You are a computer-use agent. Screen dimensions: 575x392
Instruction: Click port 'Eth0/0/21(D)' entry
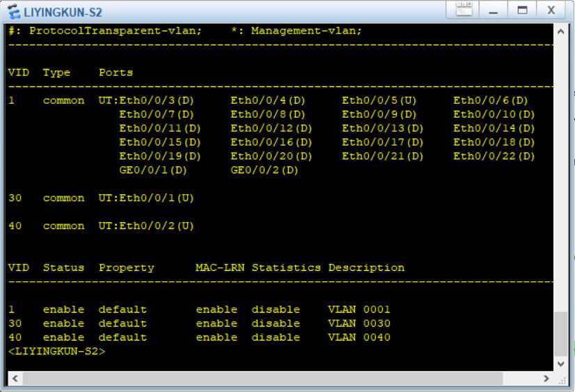383,156
